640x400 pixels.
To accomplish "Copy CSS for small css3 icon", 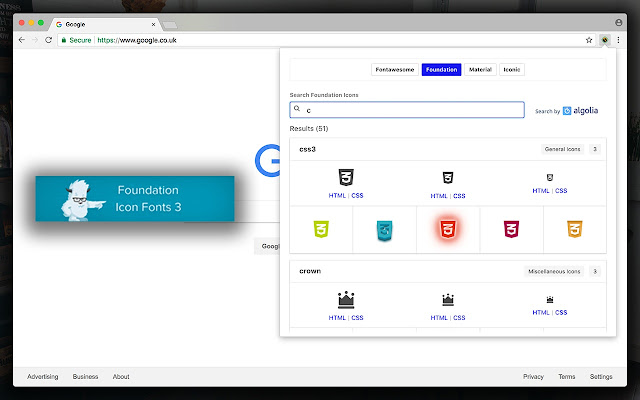I will 561,191.
